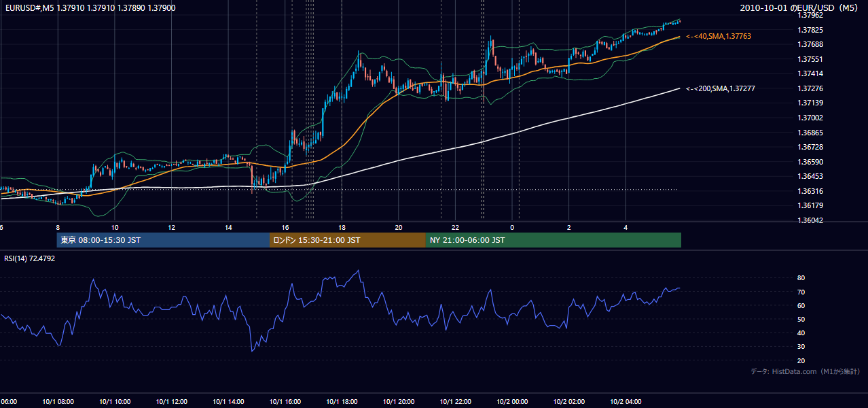Click RSI scale value 30

coord(801,347)
